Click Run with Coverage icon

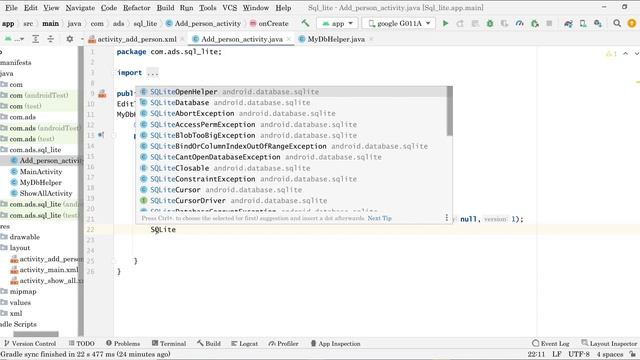pyautogui.click(x=504, y=23)
